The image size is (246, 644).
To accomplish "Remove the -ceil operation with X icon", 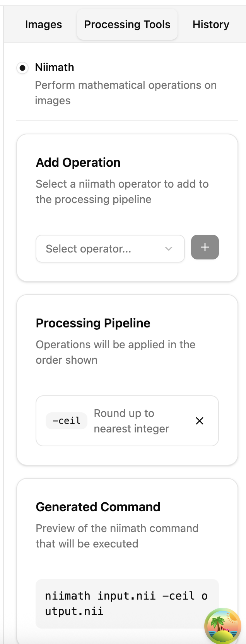I will pyautogui.click(x=200, y=421).
